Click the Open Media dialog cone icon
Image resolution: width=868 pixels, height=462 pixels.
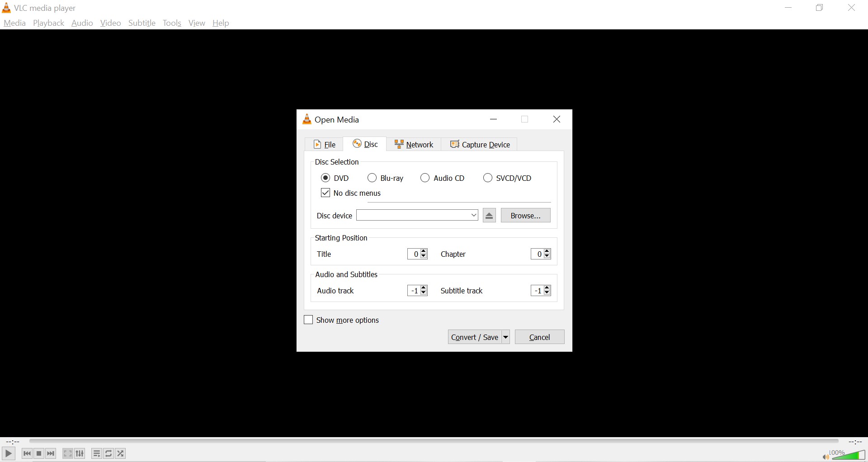tap(307, 119)
